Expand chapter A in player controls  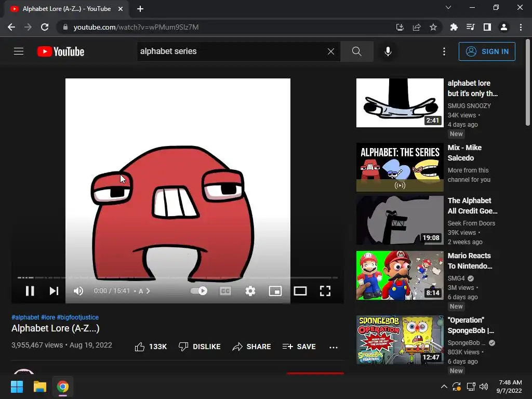click(144, 291)
